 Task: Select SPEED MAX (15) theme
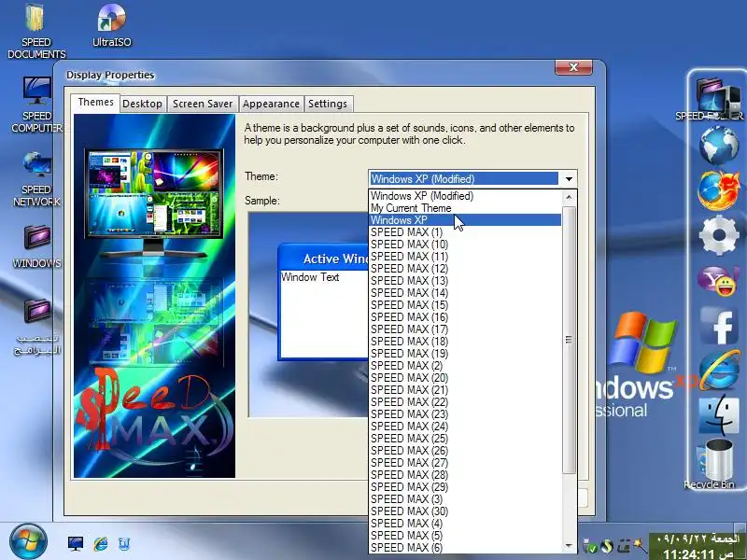465,305
